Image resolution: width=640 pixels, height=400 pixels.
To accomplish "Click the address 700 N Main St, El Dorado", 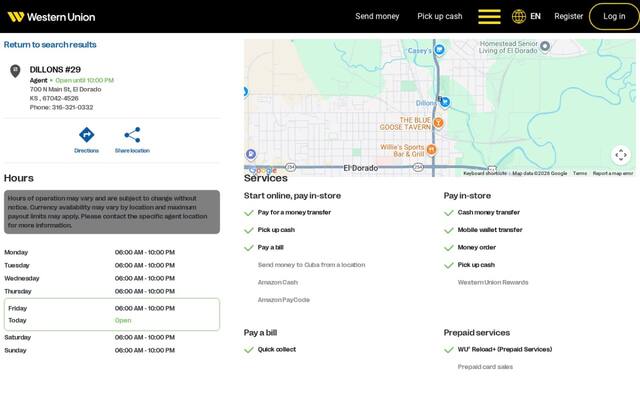I will (65, 89).
